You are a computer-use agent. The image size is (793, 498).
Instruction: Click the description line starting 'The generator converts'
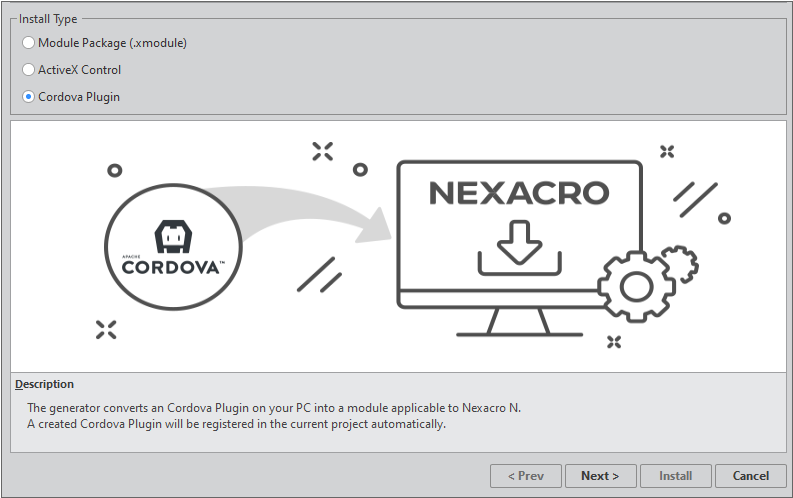[x=274, y=408]
